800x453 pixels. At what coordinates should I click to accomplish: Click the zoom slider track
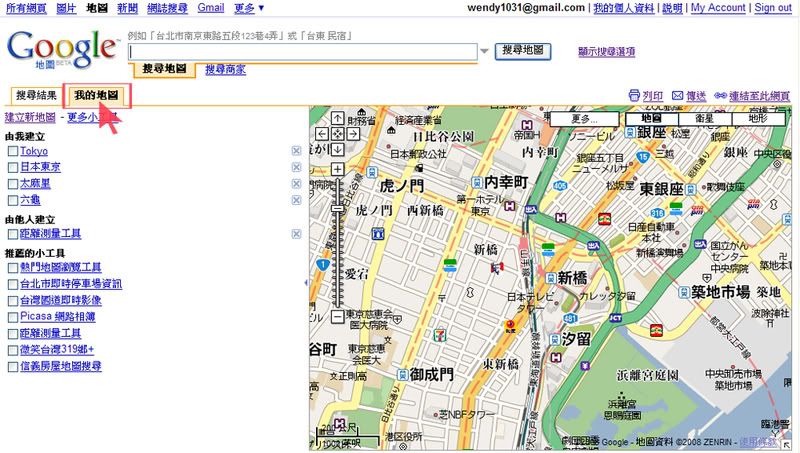click(x=338, y=260)
